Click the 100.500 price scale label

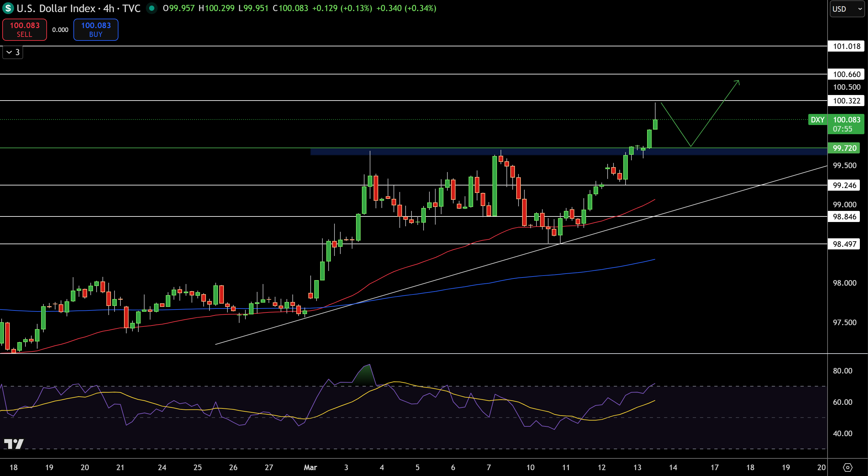tap(846, 87)
